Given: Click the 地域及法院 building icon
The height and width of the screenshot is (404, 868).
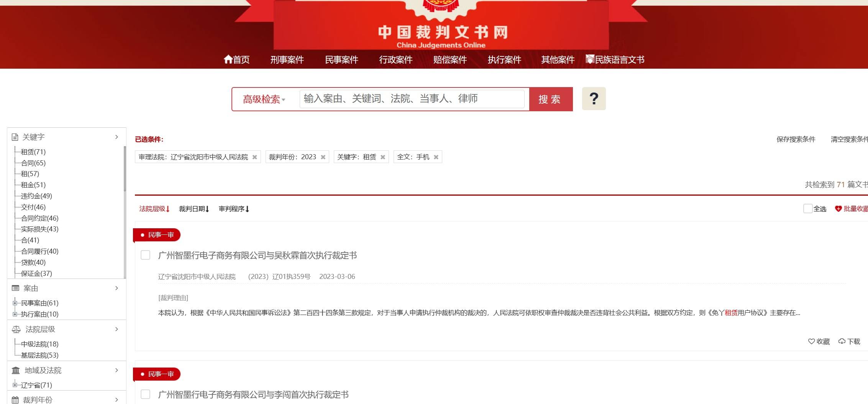Looking at the screenshot, I should coord(16,370).
